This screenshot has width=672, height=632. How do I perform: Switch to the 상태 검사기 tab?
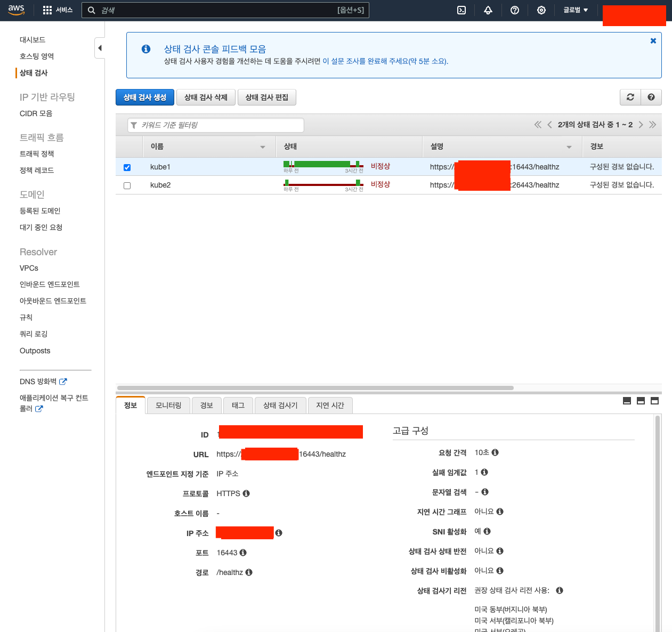point(280,406)
